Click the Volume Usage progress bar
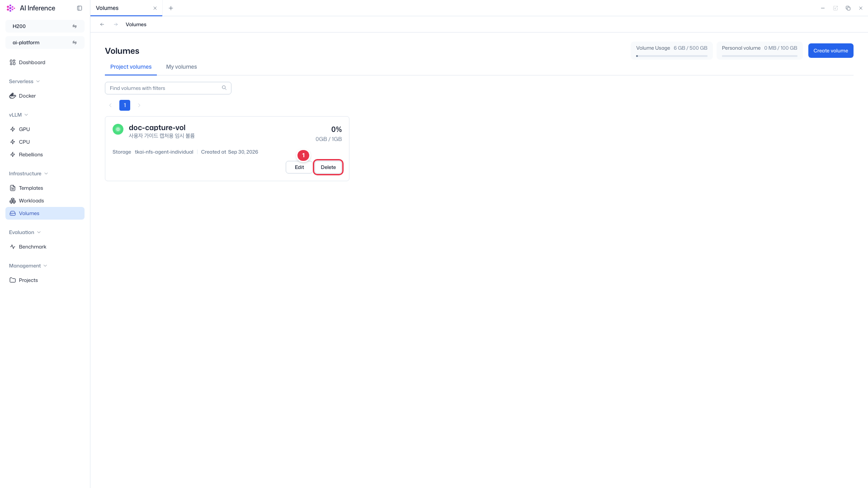Image resolution: width=868 pixels, height=488 pixels. [671, 56]
